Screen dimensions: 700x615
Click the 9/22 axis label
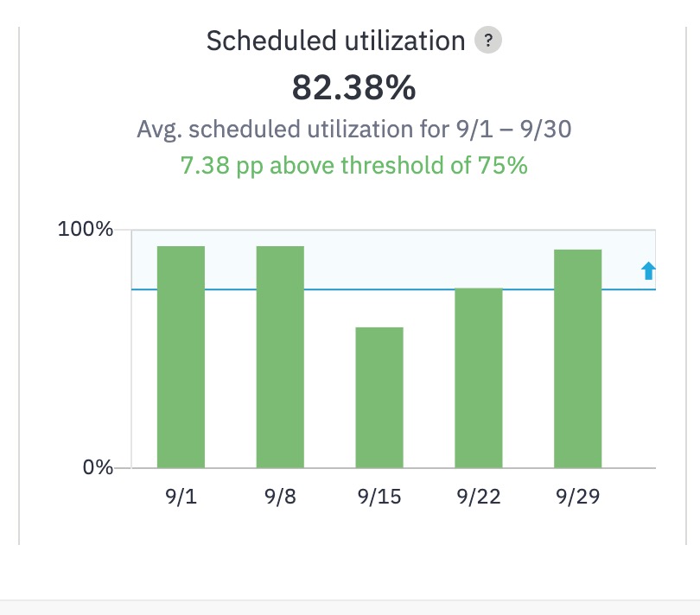(x=479, y=497)
